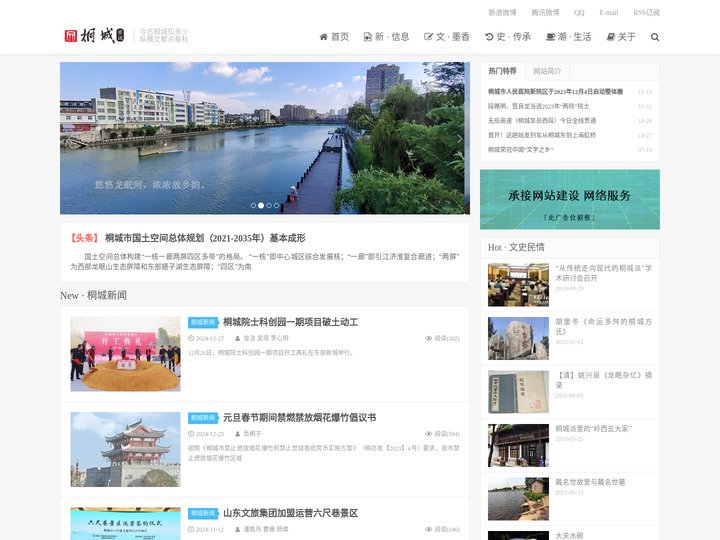Click the lakeside village thumbnail
Image resolution: width=720 pixels, height=540 pixels.
(x=518, y=499)
